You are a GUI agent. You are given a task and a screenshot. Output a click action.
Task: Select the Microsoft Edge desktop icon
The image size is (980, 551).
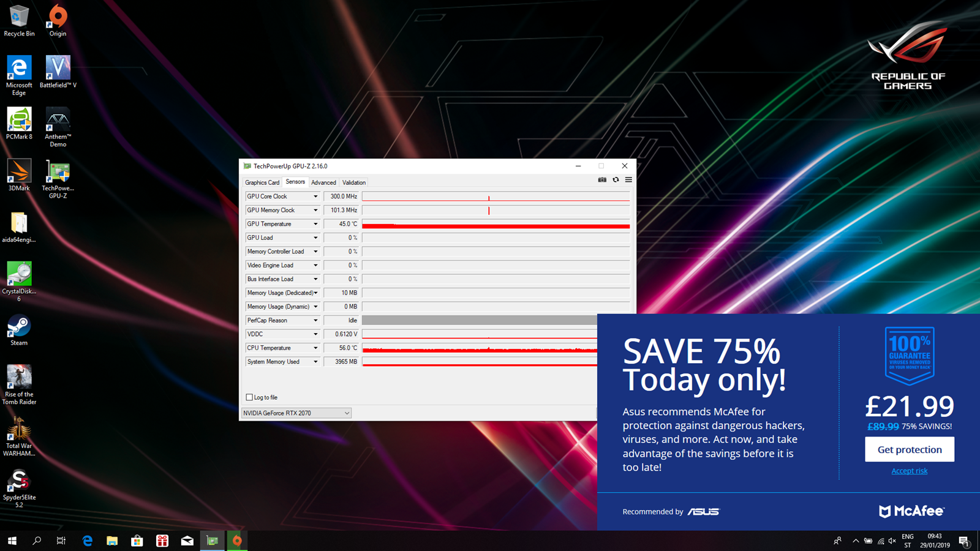click(19, 76)
